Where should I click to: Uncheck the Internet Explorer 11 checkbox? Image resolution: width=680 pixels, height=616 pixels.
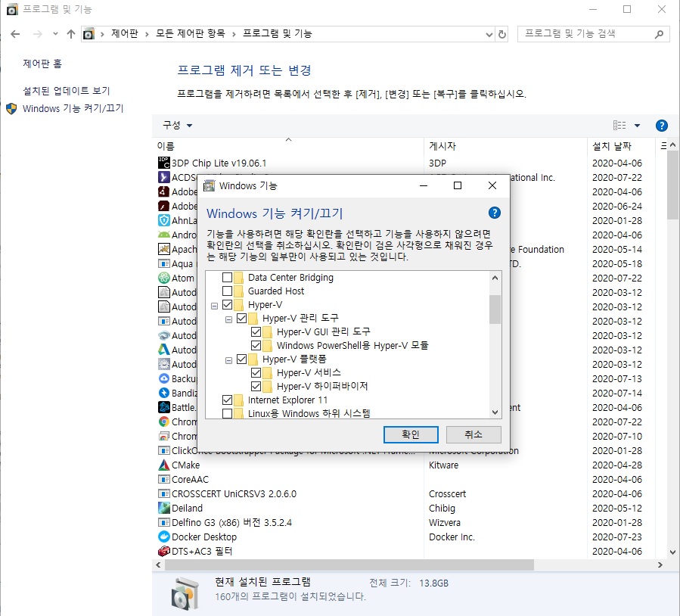(x=227, y=400)
